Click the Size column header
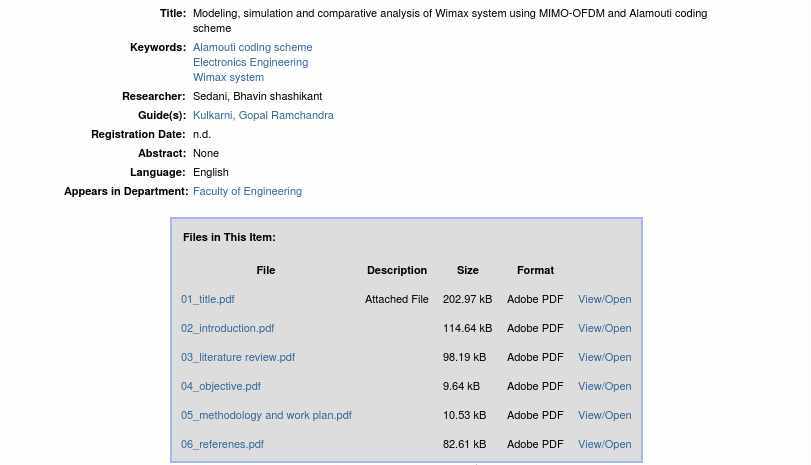Image resolution: width=811 pixels, height=465 pixels. 468,270
